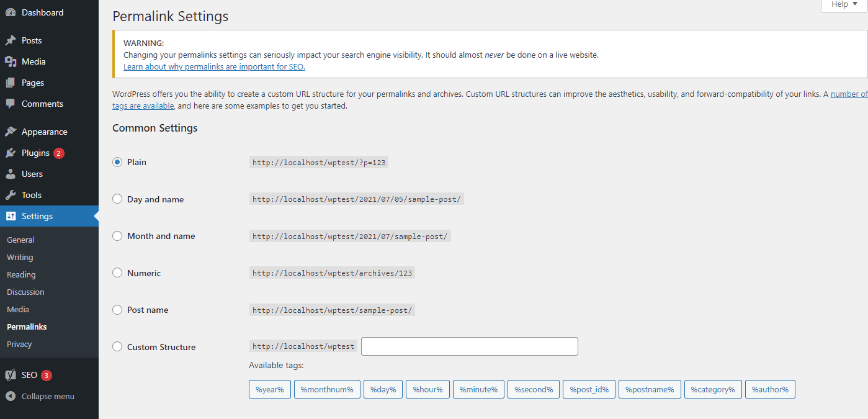868x419 pixels.
Task: Insert the %minute% tag
Action: tap(478, 389)
